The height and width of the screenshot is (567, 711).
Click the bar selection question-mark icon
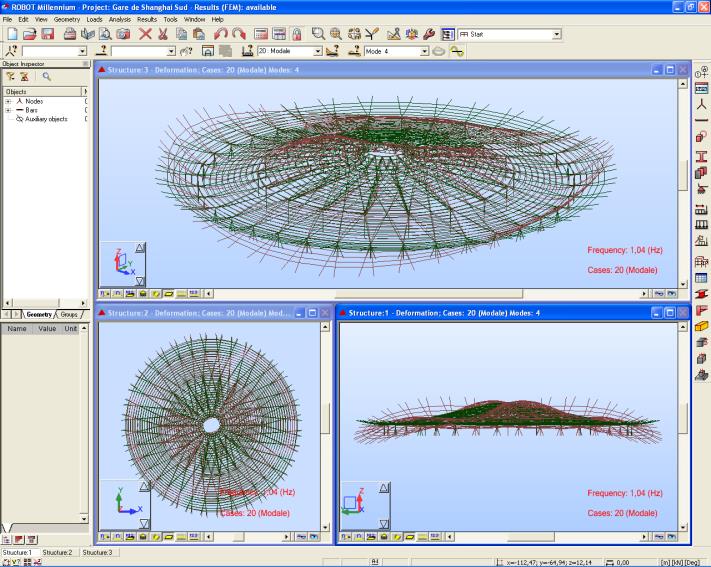[x=102, y=51]
